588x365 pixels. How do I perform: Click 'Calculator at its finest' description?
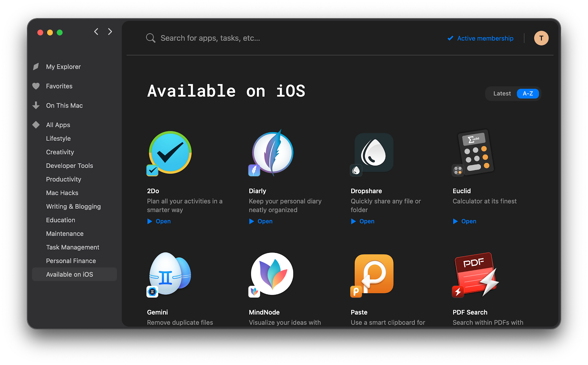click(x=484, y=201)
